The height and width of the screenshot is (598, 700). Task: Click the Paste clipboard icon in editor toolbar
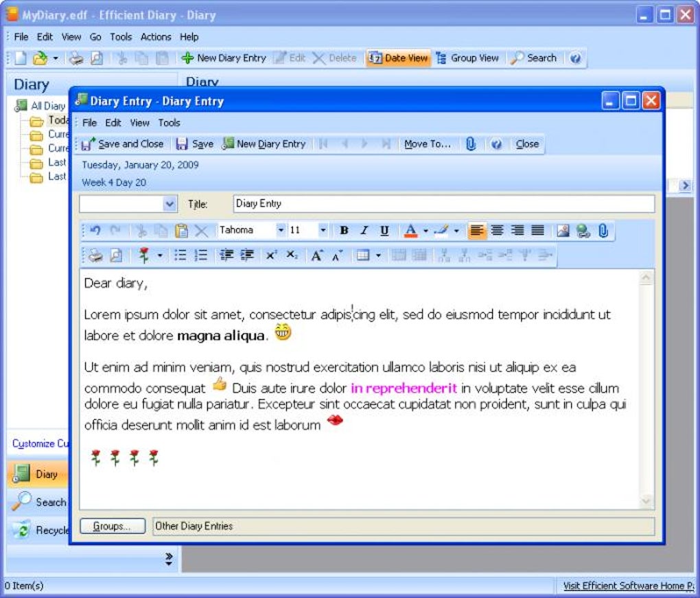point(180,231)
